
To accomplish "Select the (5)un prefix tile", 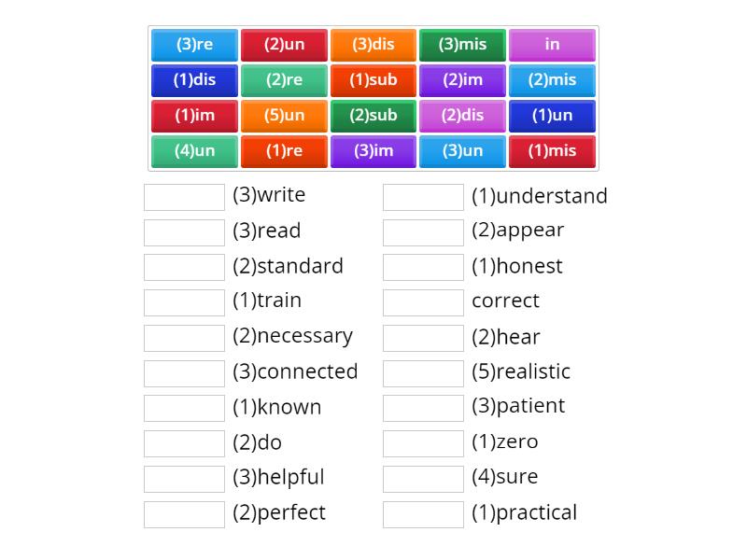I will [x=284, y=115].
